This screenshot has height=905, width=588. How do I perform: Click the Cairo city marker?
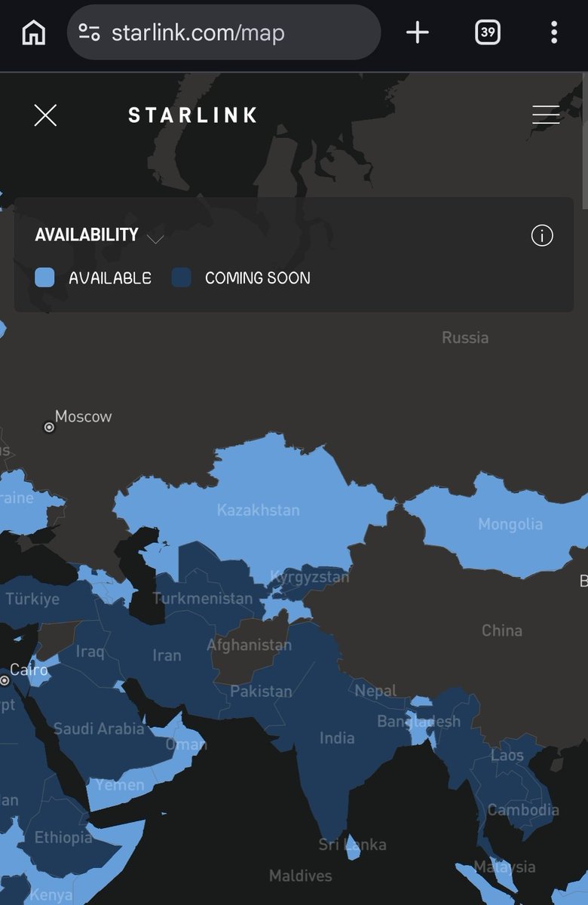click(5, 680)
